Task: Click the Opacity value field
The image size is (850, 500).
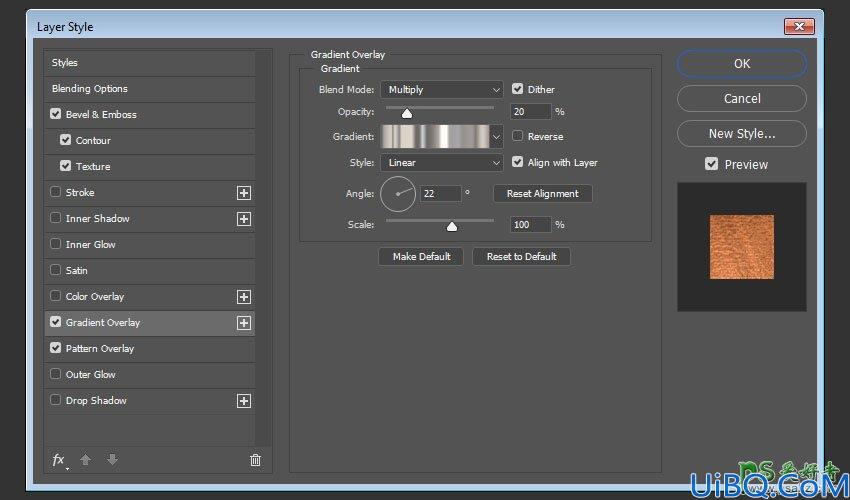Action: coord(530,112)
